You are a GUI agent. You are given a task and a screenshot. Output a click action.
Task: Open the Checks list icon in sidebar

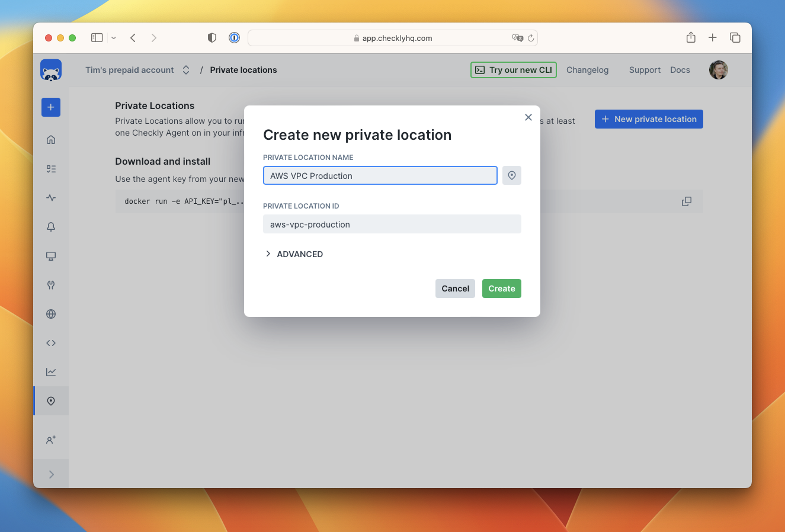click(50, 168)
